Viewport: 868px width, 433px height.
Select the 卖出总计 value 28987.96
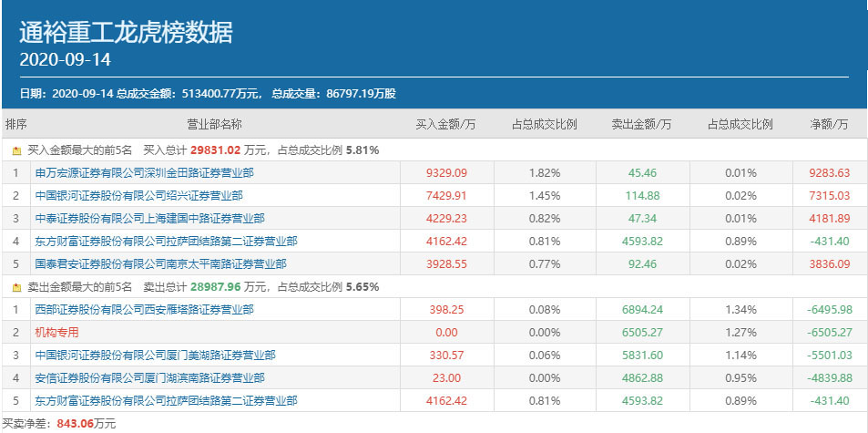click(216, 287)
